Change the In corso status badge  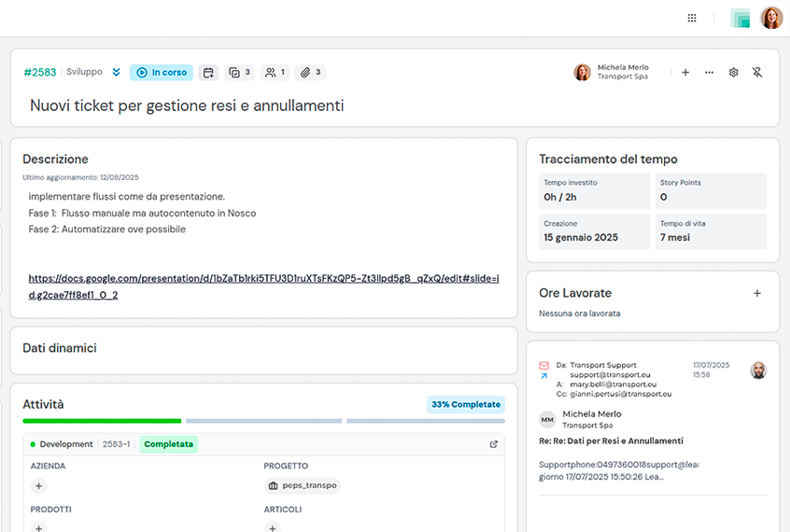[162, 72]
